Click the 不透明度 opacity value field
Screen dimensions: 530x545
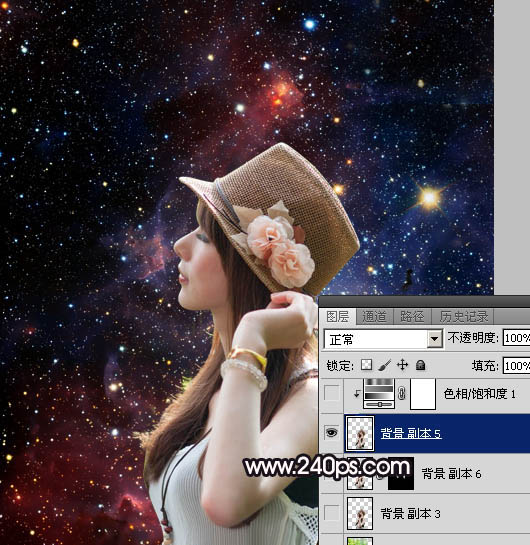click(516, 338)
